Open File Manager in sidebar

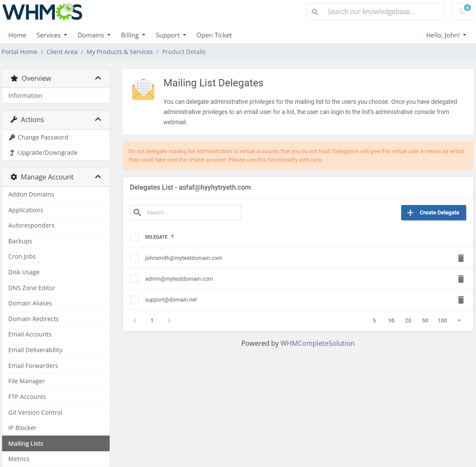click(56, 382)
